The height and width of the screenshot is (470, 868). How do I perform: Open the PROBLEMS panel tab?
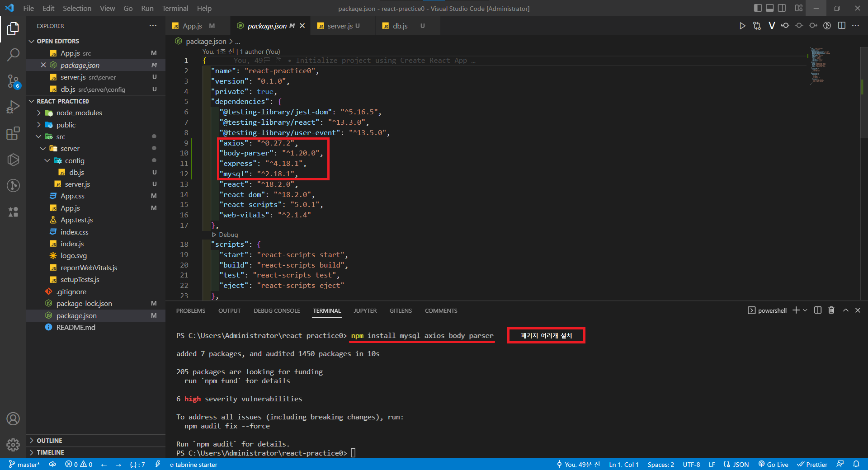(x=191, y=310)
